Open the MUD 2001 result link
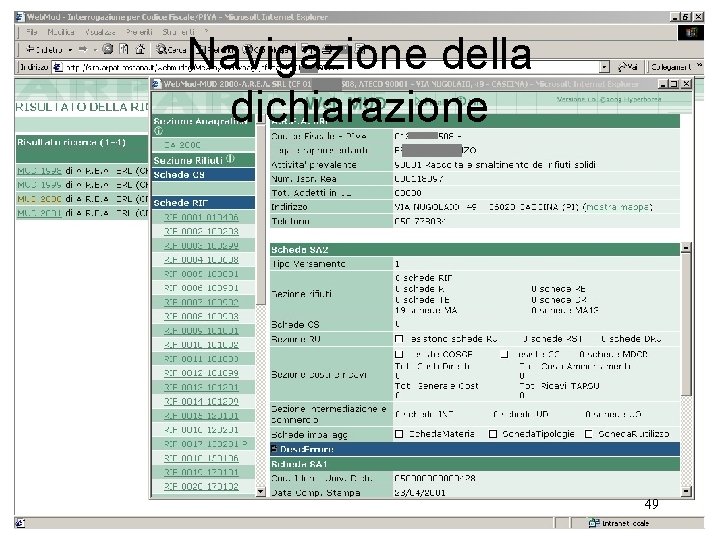The width and height of the screenshot is (720, 540). pos(39,213)
